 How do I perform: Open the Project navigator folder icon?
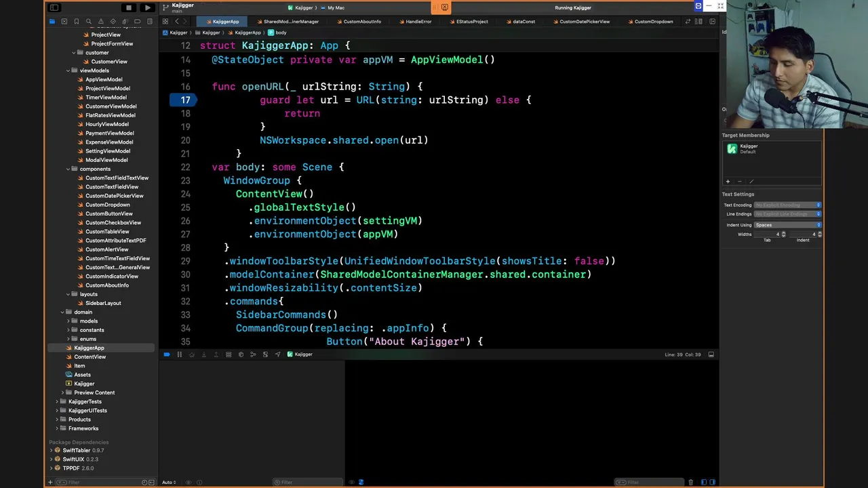tap(52, 22)
